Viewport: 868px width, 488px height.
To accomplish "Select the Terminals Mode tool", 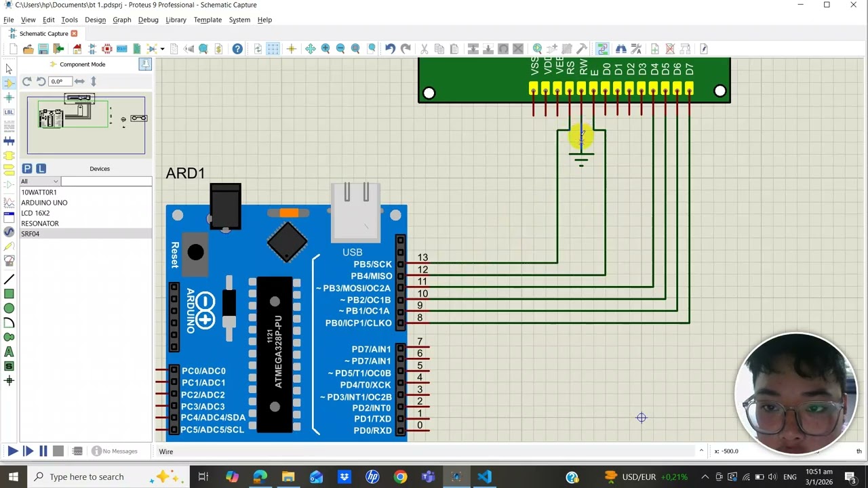I will [x=9, y=169].
